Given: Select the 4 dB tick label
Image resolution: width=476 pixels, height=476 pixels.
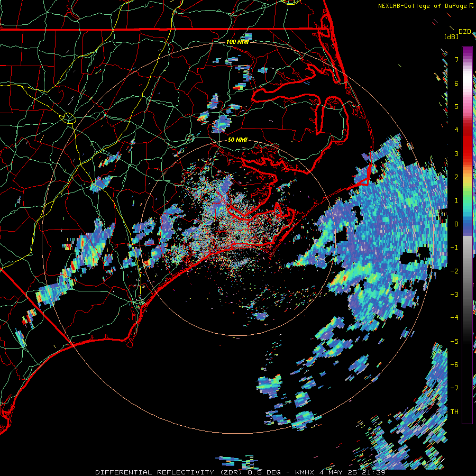Looking at the screenshot, I should click(456, 130).
